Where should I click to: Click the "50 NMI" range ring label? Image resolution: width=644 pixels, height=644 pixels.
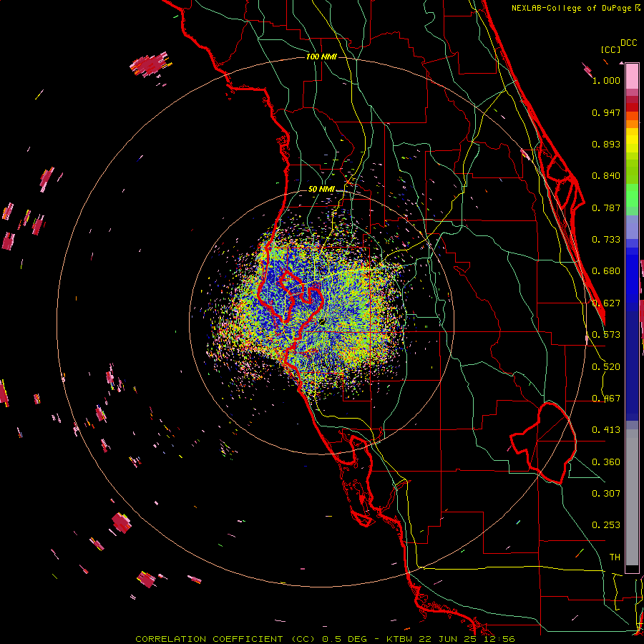(x=321, y=190)
